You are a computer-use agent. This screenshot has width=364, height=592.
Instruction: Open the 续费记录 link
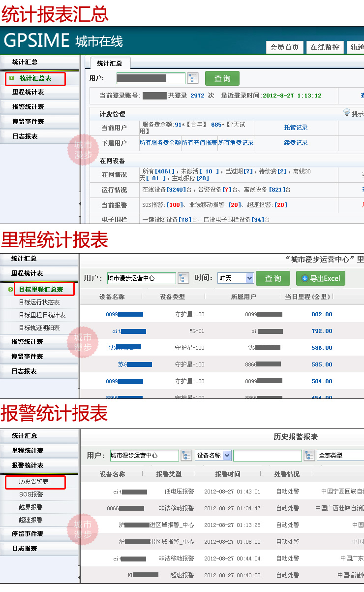click(296, 143)
